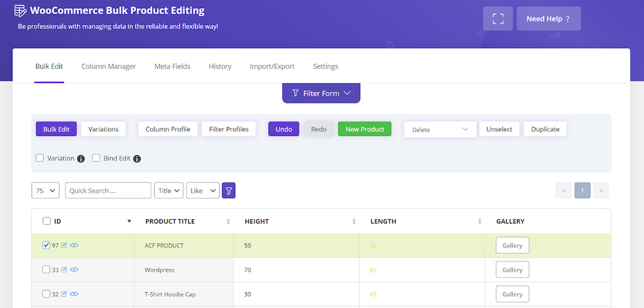644x308 pixels.
Task: Switch to the Meta Fields tab
Action: [x=172, y=67]
